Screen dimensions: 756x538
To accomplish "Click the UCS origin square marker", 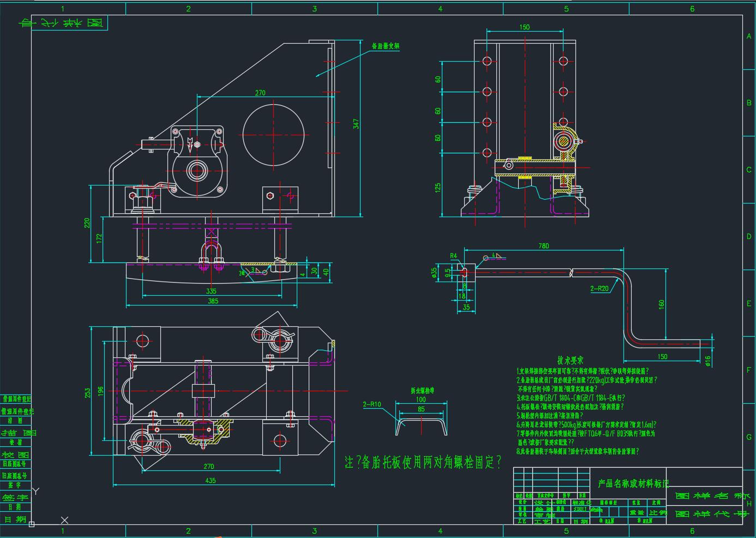I will point(32,524).
